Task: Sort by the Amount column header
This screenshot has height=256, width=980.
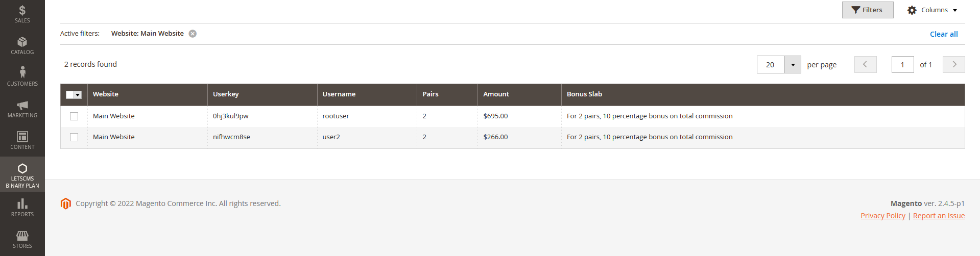Action: tap(496, 94)
